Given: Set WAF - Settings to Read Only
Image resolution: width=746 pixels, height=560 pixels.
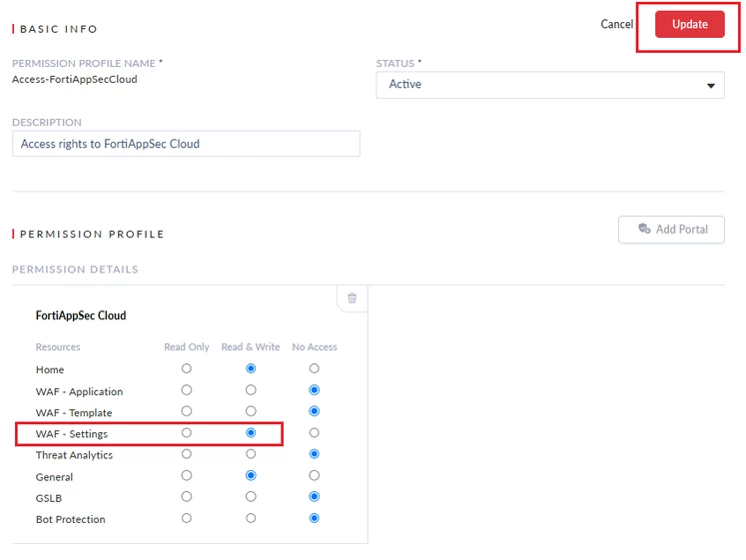Looking at the screenshot, I should (x=187, y=432).
